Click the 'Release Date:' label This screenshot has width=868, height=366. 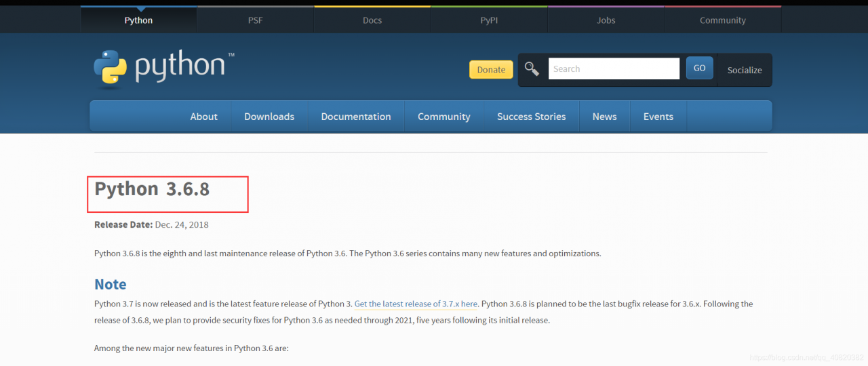[x=123, y=224]
